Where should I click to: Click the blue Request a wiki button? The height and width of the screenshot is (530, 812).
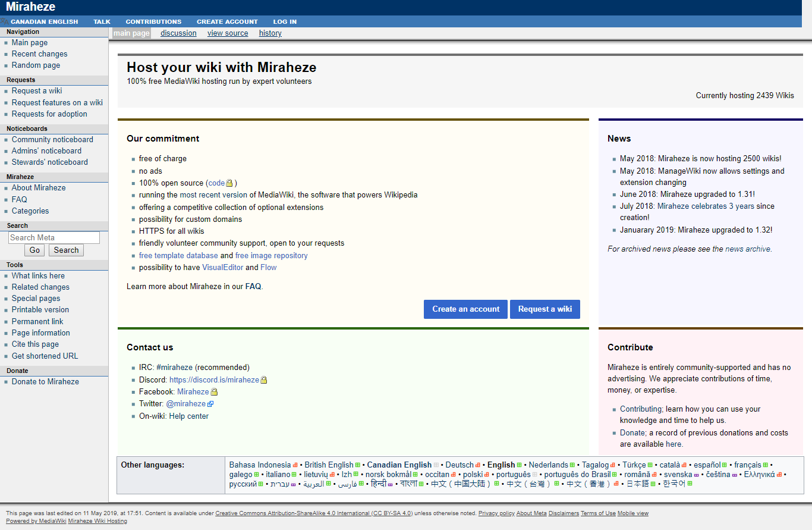(545, 309)
